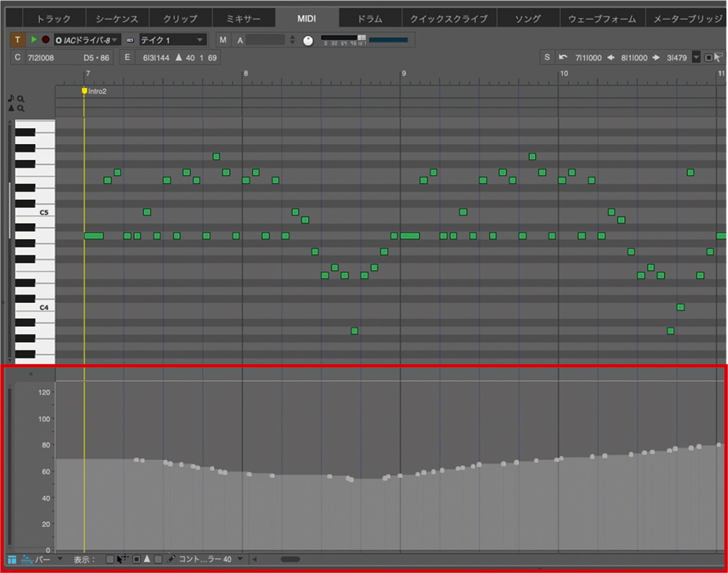
Task: Click the music note icon
Action: click(11, 99)
